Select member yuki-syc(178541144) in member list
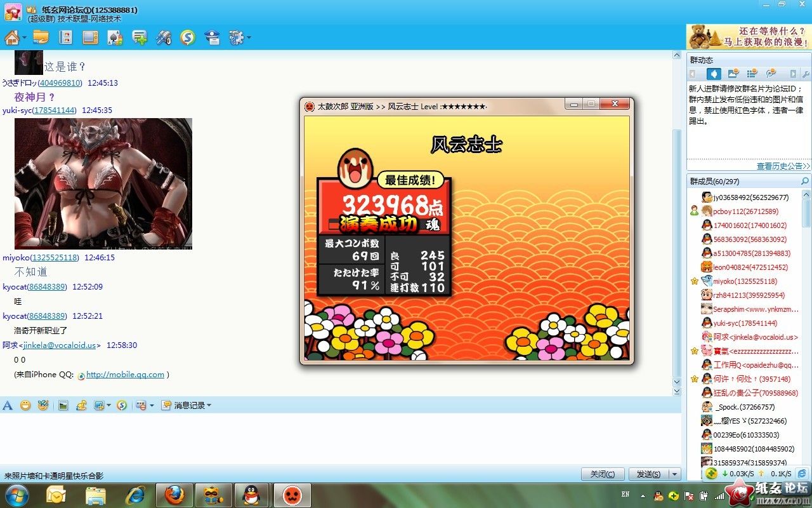812x508 pixels. (x=745, y=323)
